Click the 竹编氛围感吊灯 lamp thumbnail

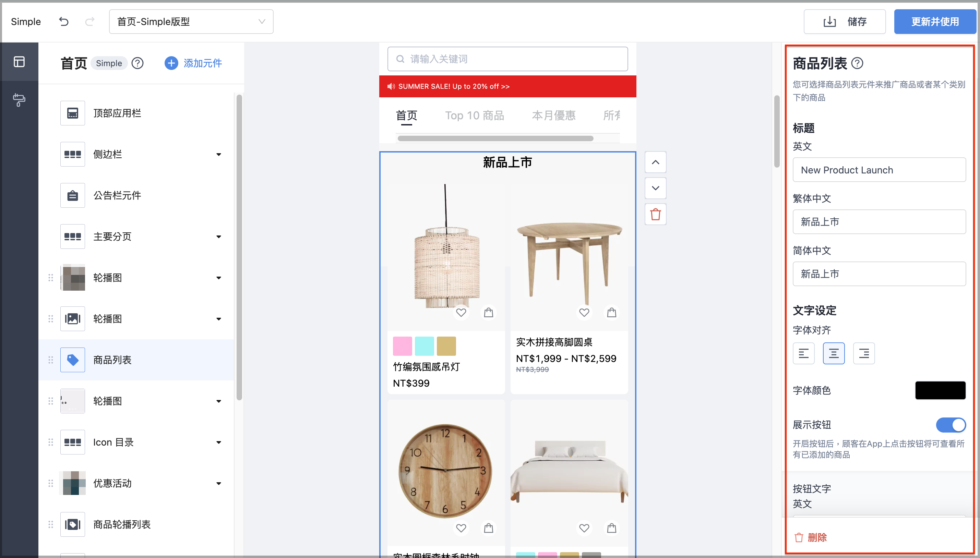pyautogui.click(x=446, y=257)
